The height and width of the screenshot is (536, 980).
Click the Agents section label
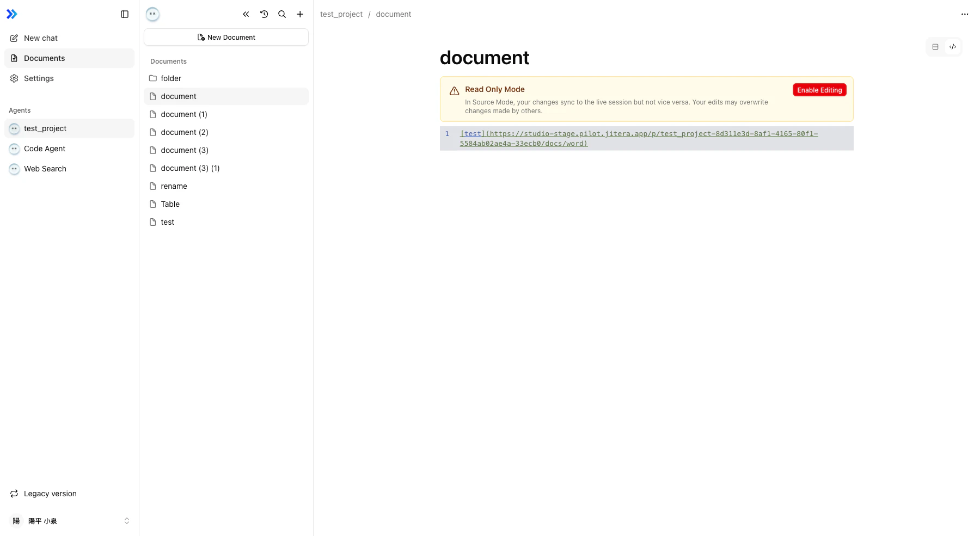20,110
